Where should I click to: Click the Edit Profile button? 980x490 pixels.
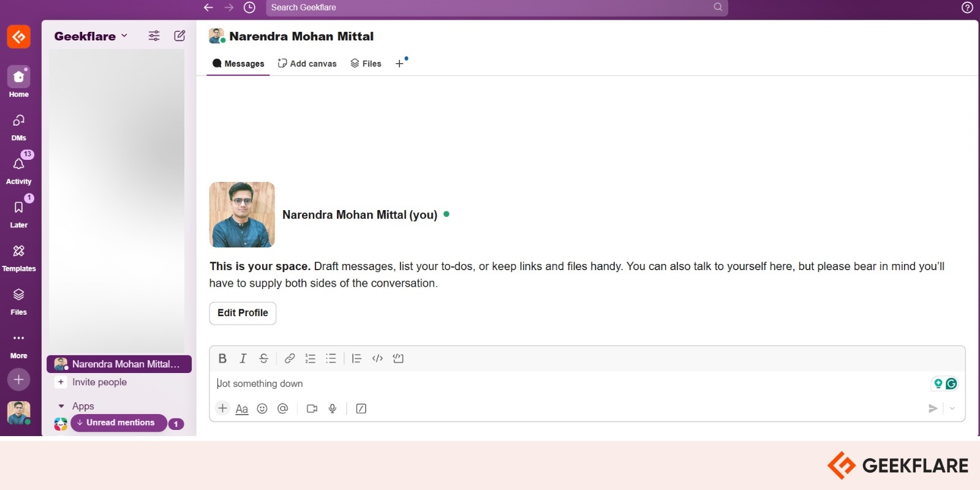pos(243,313)
